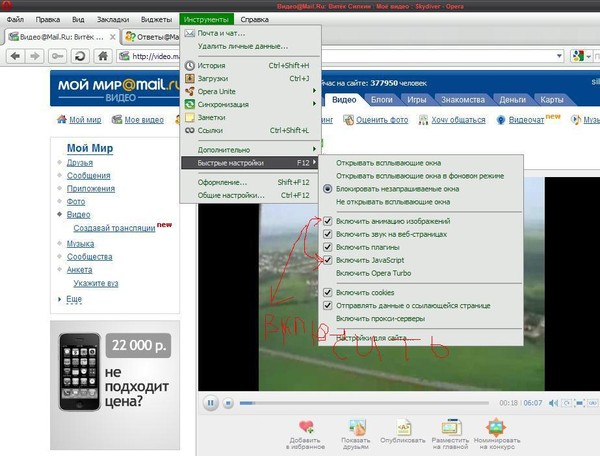Stop the video playback
Viewport: 600px width, 456px height.
pos(228,403)
